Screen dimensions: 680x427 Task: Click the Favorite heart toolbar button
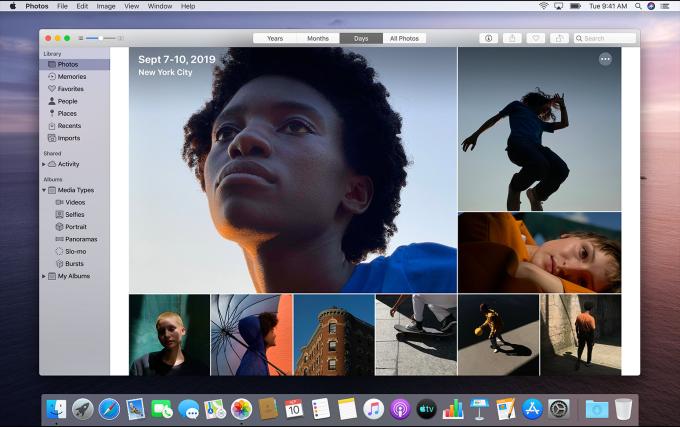(536, 38)
